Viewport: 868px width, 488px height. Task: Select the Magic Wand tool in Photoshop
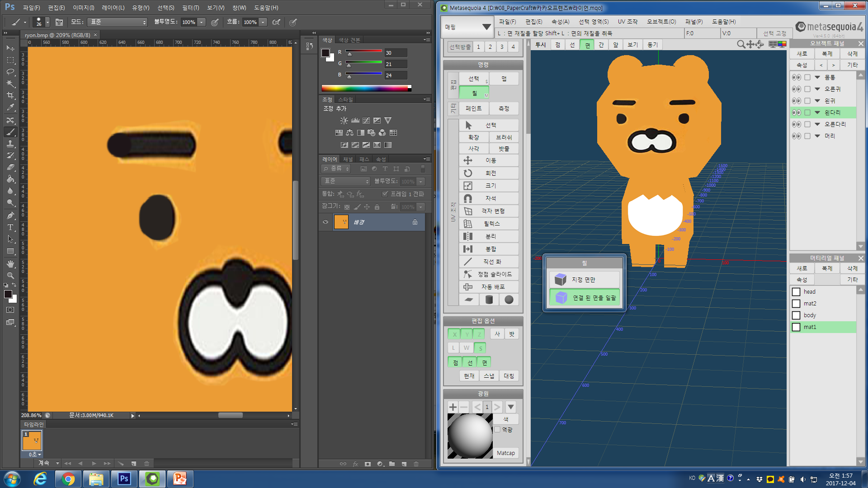[x=10, y=84]
